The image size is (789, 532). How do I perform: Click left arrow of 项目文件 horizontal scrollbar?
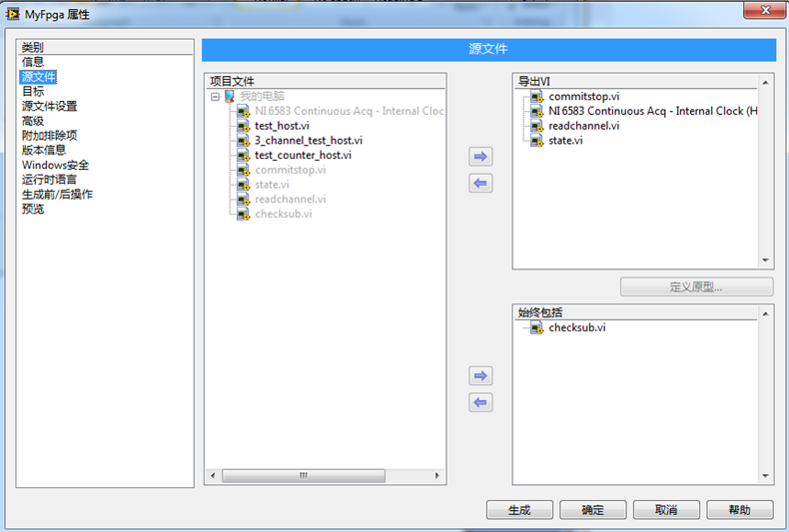pyautogui.click(x=213, y=475)
